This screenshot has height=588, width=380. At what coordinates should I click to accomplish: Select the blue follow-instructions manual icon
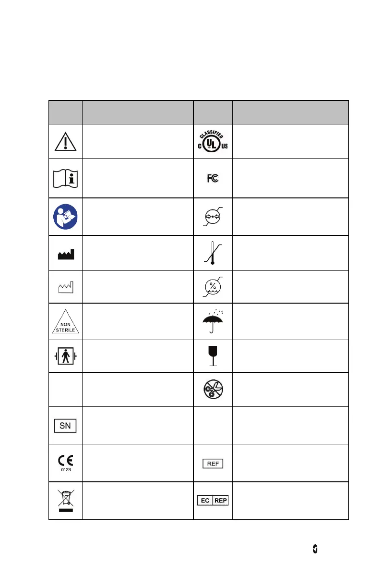pyautogui.click(x=65, y=217)
